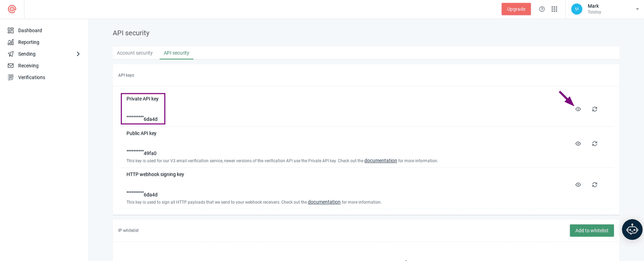Switch to the Account security tab

tap(135, 53)
